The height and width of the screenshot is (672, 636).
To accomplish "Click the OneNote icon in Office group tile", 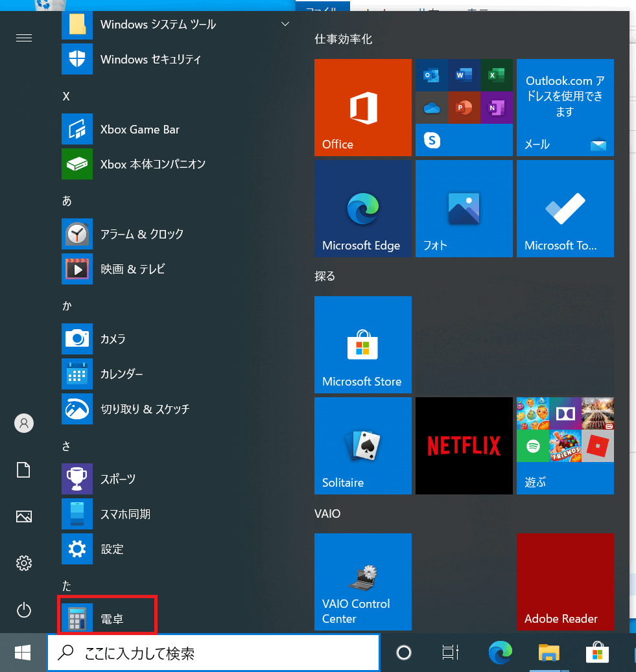I will [x=497, y=108].
